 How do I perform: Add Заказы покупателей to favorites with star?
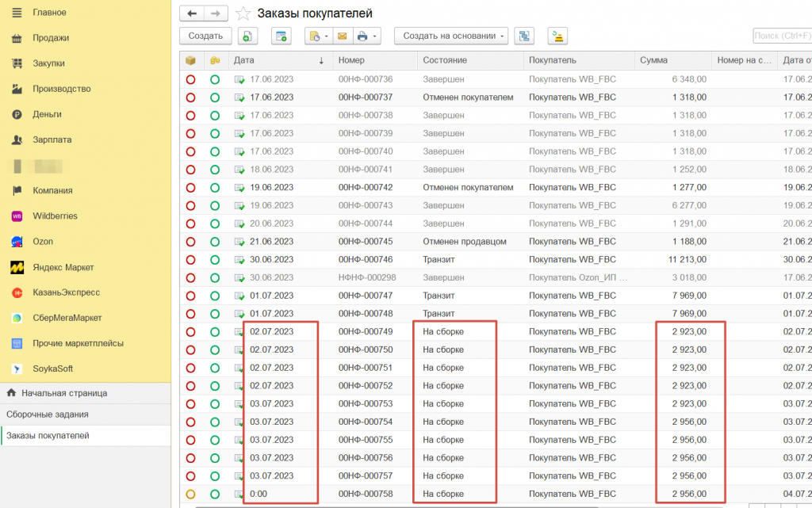[x=243, y=13]
